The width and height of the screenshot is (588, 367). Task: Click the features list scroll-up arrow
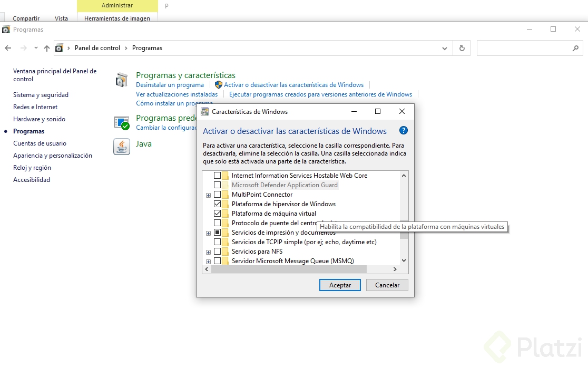pos(404,175)
